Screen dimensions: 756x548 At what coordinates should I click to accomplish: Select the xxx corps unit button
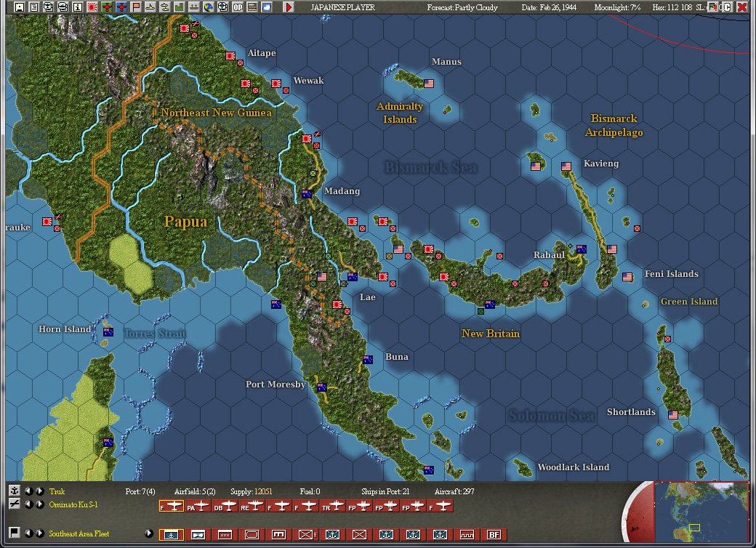(x=225, y=534)
